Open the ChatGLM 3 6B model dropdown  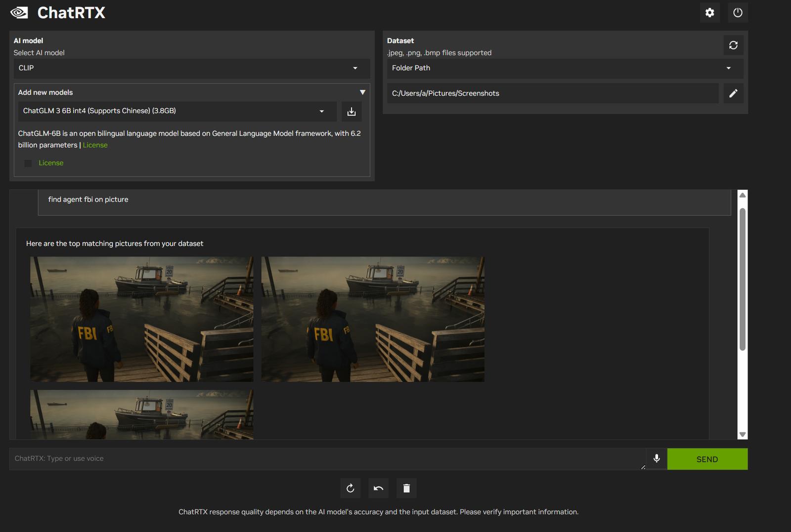click(177, 111)
